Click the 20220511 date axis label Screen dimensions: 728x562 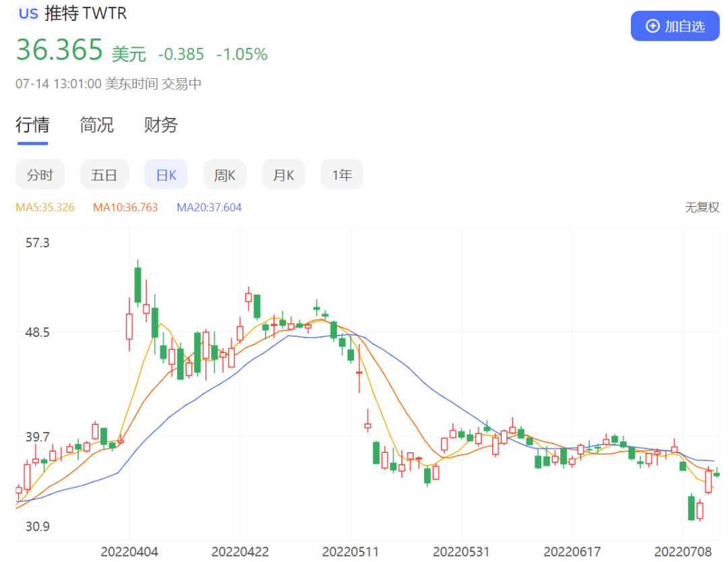point(351,552)
